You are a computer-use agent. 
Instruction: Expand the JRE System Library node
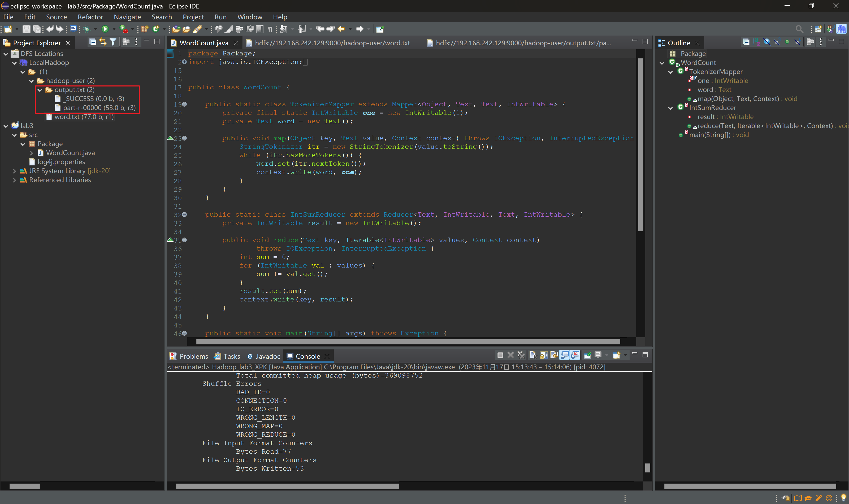[14, 171]
